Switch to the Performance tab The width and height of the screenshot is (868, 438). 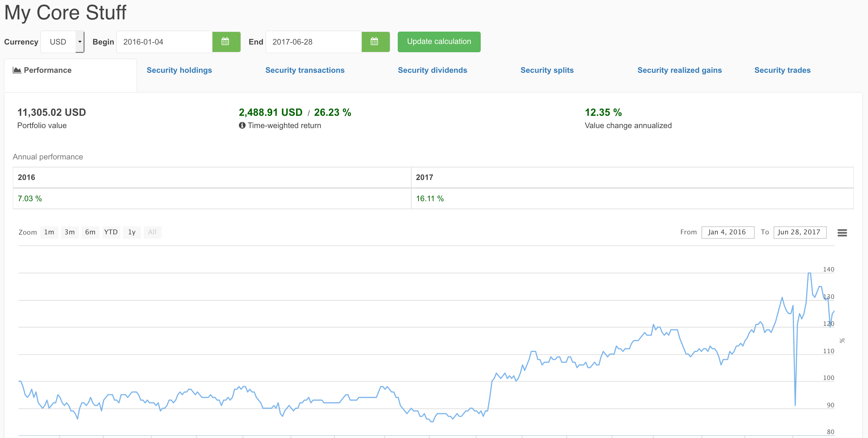coord(70,75)
